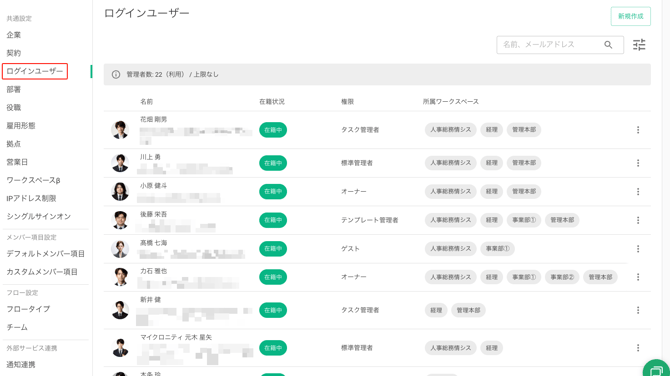
Task: Open 通知連携 in the sidebar
Action: coord(21,364)
